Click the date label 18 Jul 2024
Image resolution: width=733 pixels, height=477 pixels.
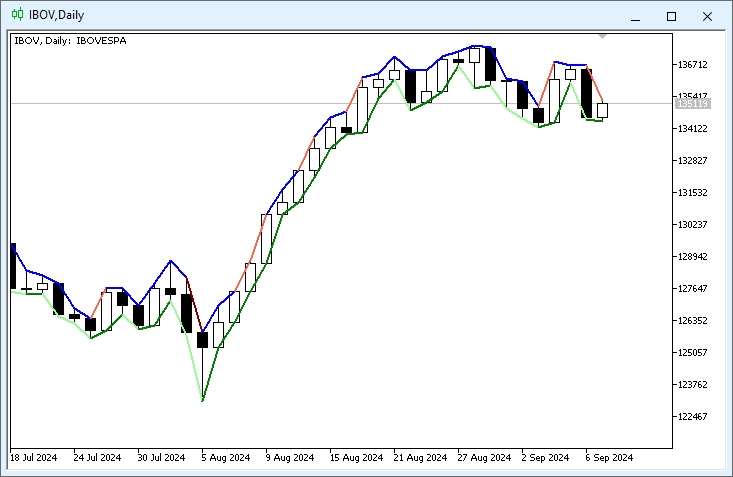coord(34,457)
